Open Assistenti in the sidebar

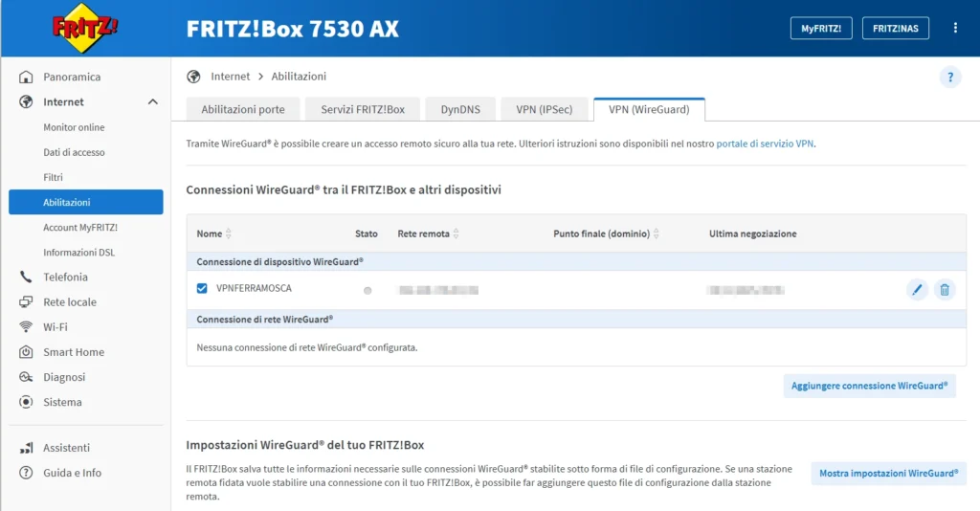pos(66,447)
